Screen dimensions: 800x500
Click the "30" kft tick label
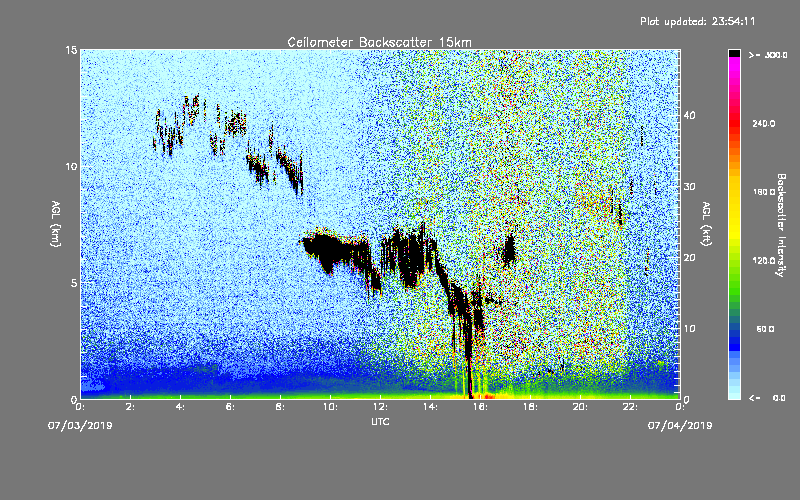coord(689,186)
